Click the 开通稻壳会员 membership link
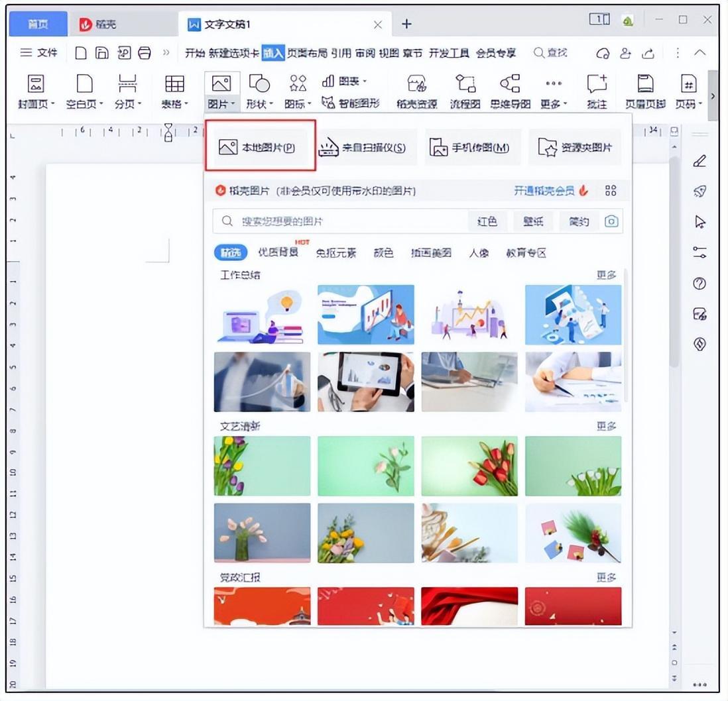 tap(544, 191)
